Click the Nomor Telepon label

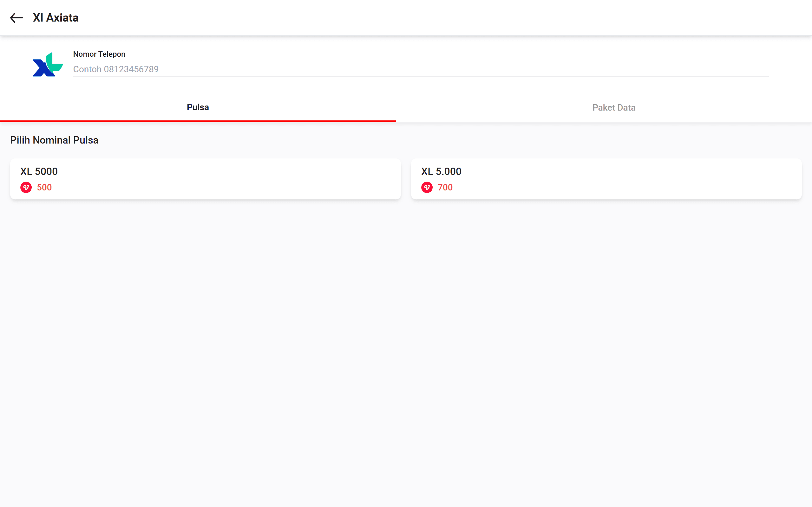(x=99, y=54)
